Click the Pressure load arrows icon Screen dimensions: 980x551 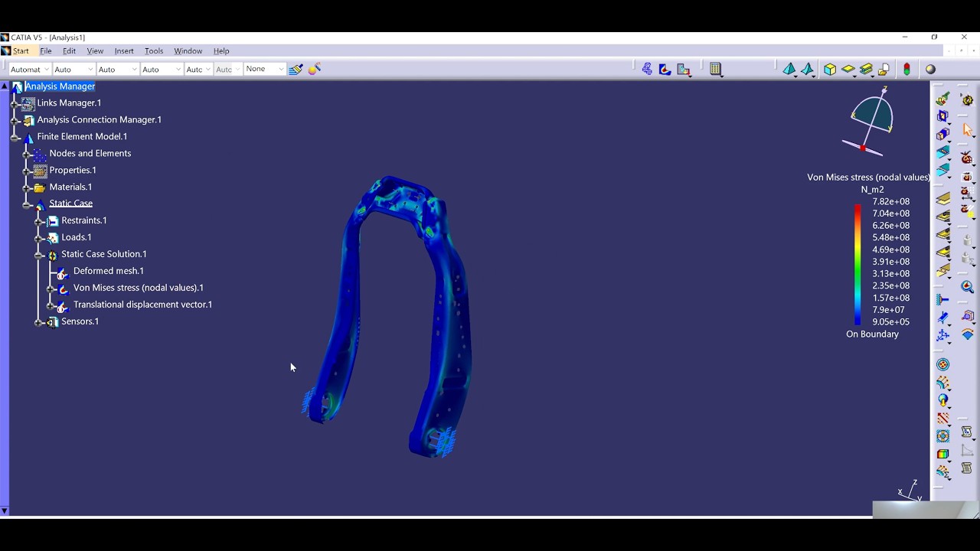click(943, 382)
